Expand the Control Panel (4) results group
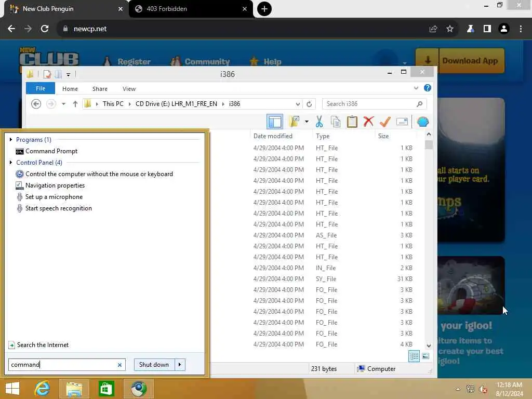Screen dimensions: 532x399 11,163
